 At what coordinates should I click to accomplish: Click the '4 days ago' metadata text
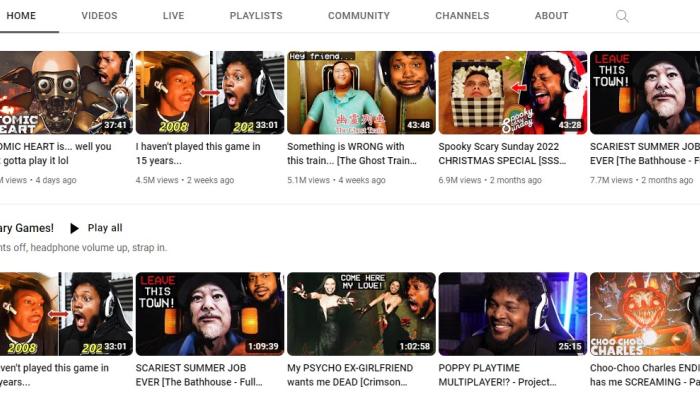coord(56,180)
